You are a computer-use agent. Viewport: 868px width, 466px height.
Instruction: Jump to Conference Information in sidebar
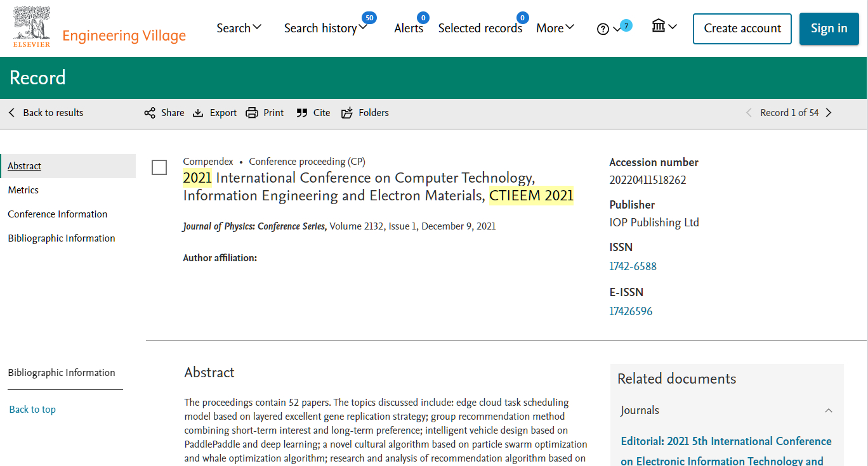point(57,214)
